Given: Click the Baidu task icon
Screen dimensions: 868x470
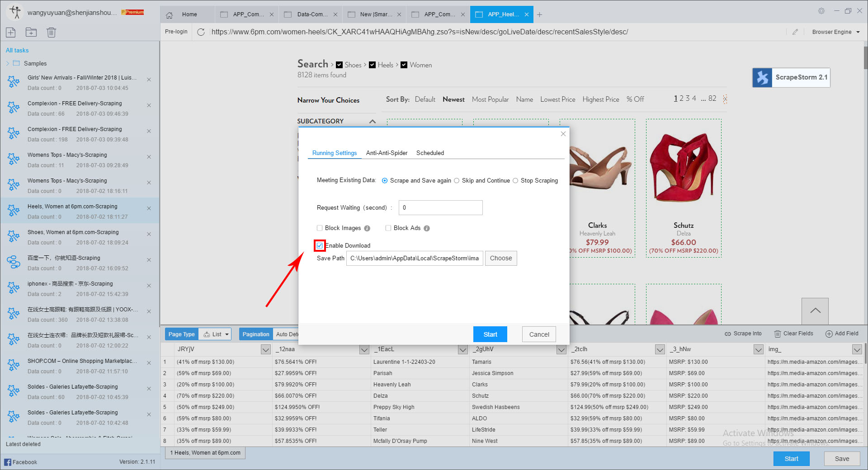Looking at the screenshot, I should pos(14,262).
